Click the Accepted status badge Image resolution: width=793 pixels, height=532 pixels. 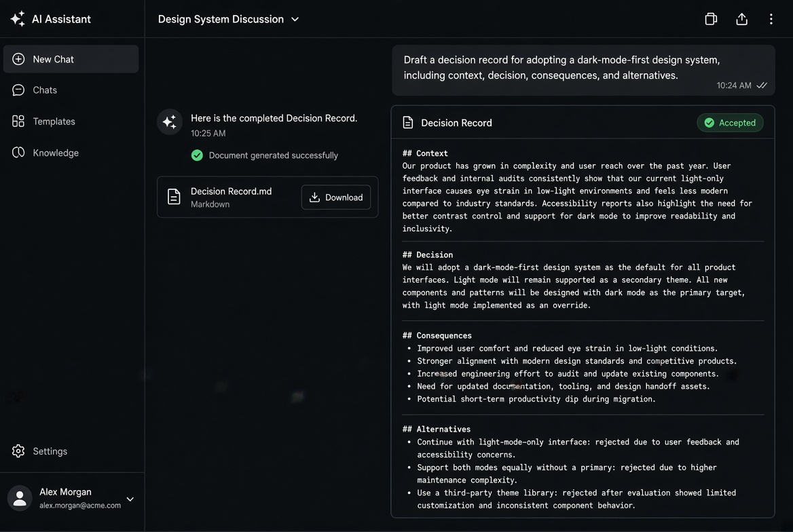point(730,123)
